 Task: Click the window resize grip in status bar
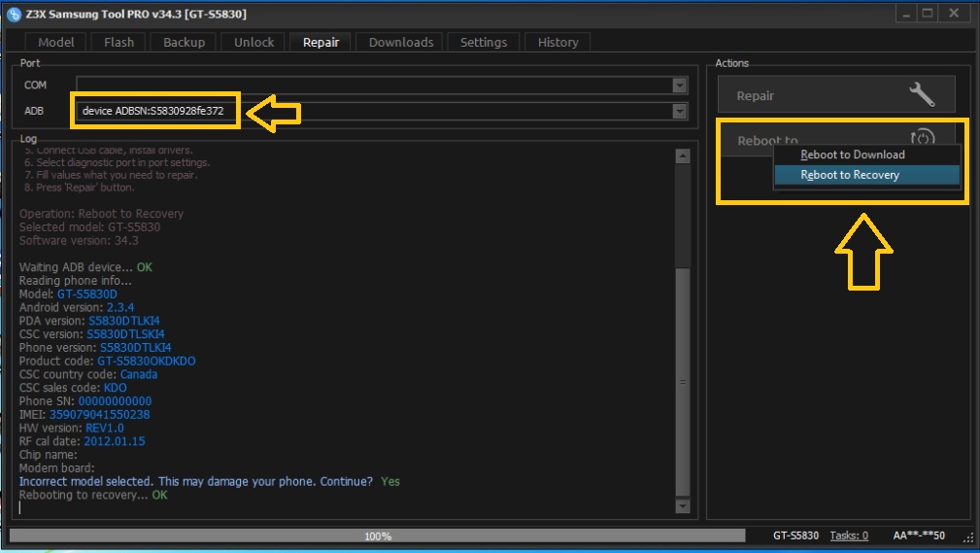click(x=968, y=536)
